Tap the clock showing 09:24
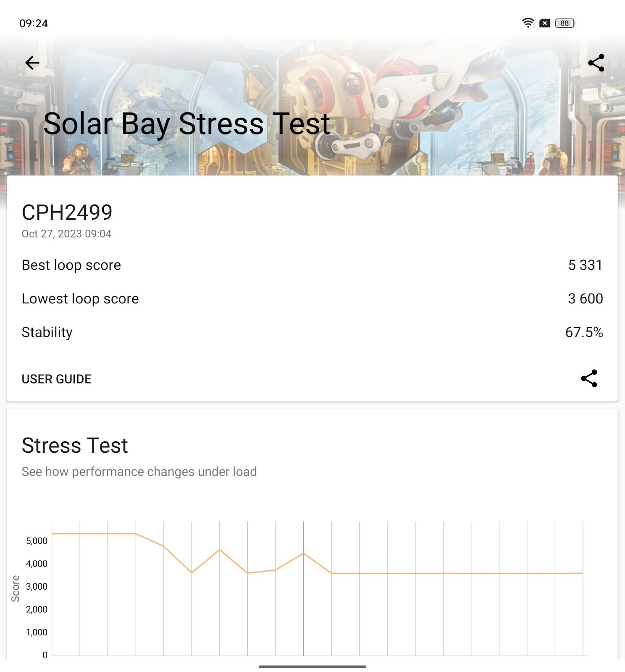 pos(34,24)
